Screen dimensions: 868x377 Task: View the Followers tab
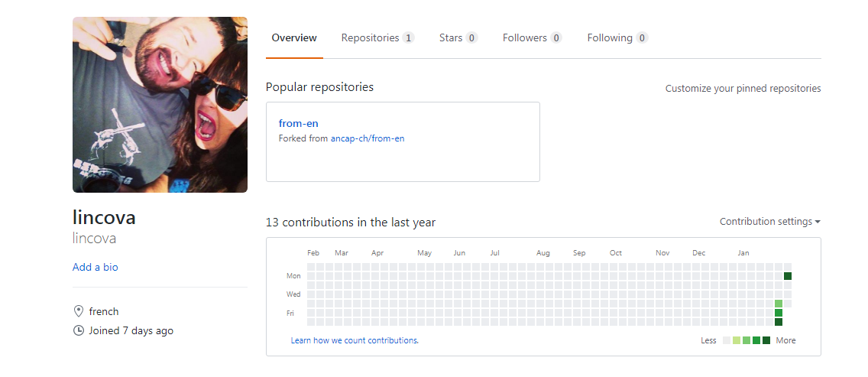pyautogui.click(x=532, y=37)
